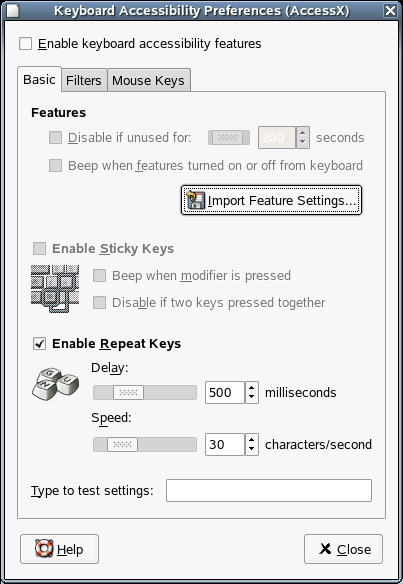Click the Sticky Keys keyboard illustration icon
The height and width of the screenshot is (584, 403).
55,289
